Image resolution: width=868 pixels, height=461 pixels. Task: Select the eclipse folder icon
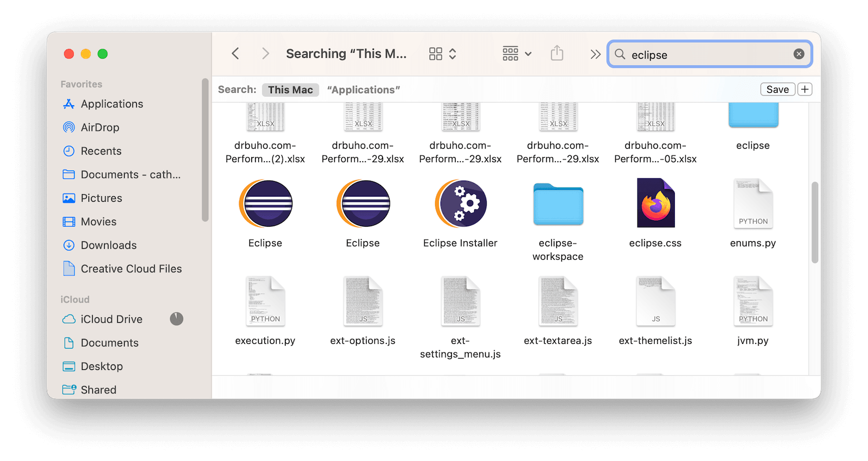point(753,116)
